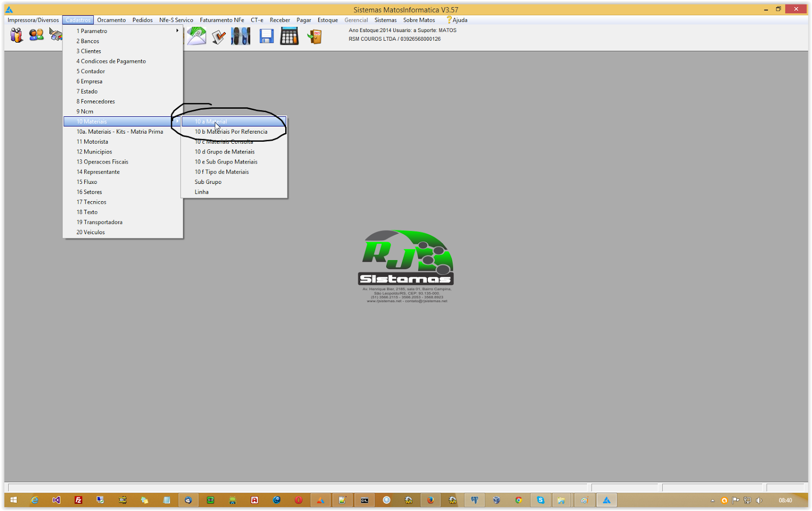Click the blue floppy disk save icon
The width and height of the screenshot is (812, 511).
pyautogui.click(x=266, y=36)
